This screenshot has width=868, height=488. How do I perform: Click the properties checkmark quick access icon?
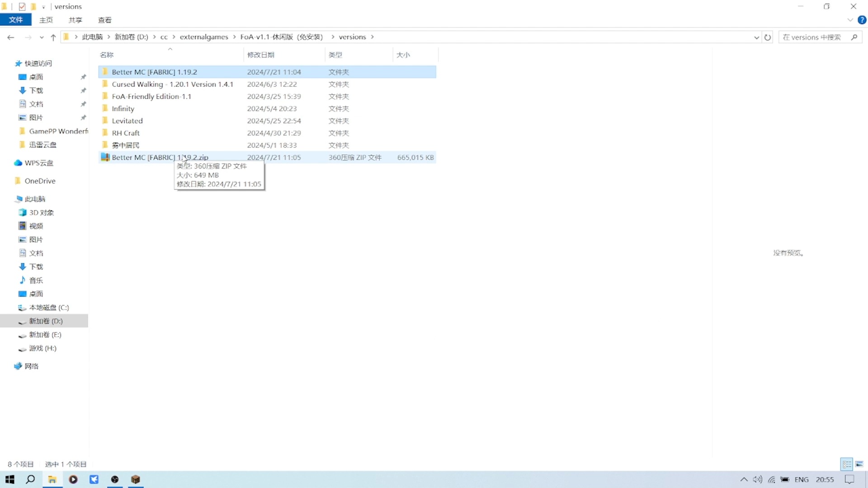coord(22,6)
